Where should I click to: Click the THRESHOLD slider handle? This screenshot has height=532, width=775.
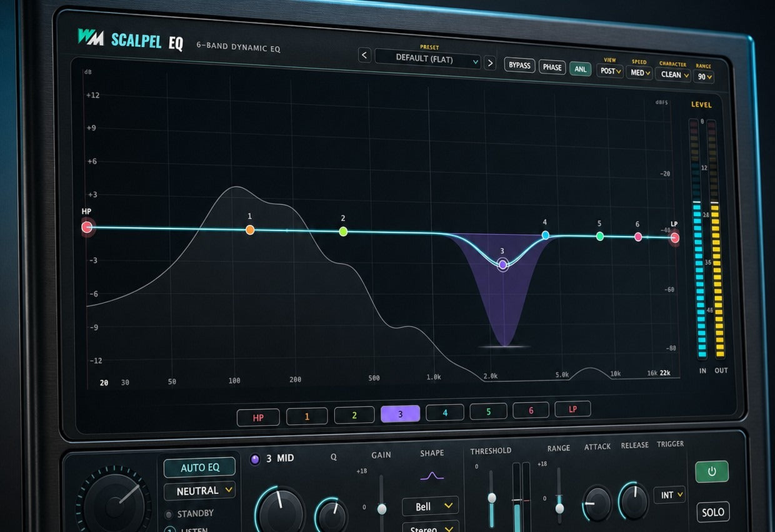492,498
